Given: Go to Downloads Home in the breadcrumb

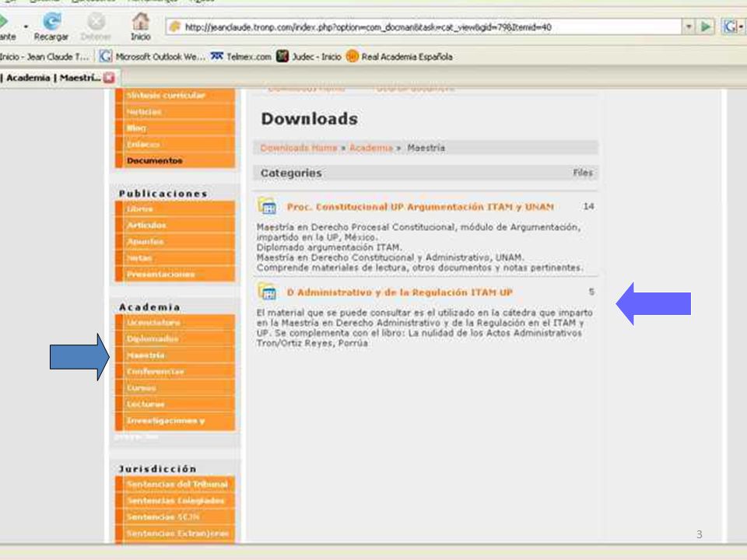Looking at the screenshot, I should tap(299, 148).
